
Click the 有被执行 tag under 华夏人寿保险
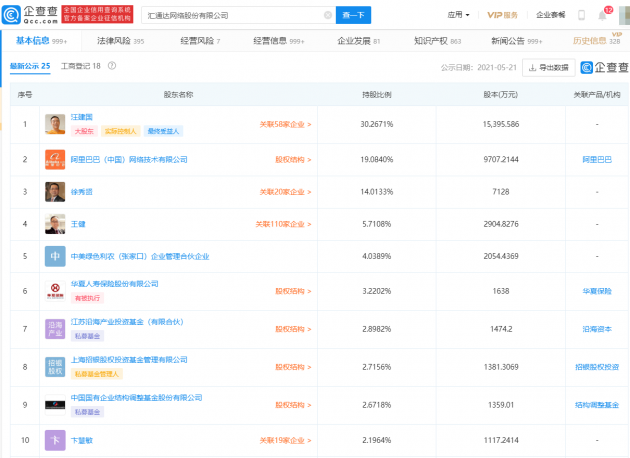click(x=88, y=298)
